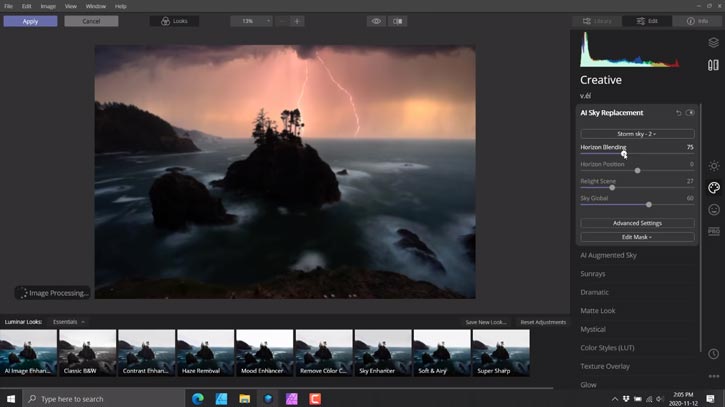Click the Sky Global slider handle
Viewport: 725px width, 407px height.
click(649, 204)
